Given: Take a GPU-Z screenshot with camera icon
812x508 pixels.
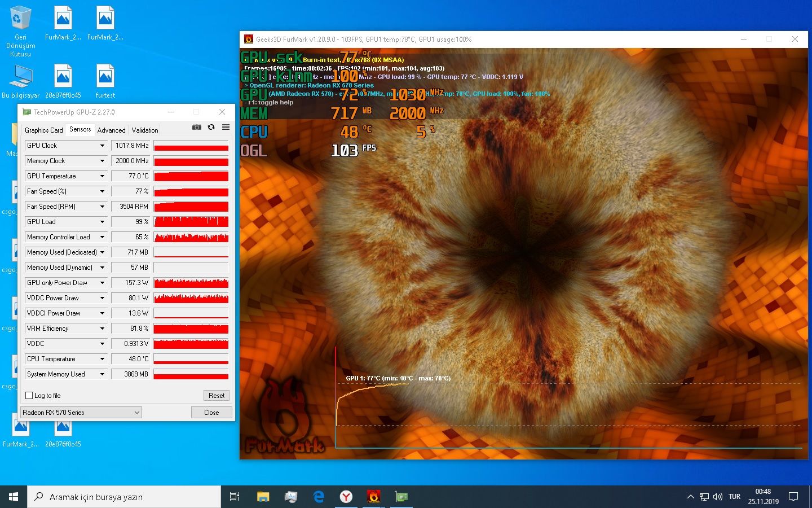Looking at the screenshot, I should pos(197,127).
